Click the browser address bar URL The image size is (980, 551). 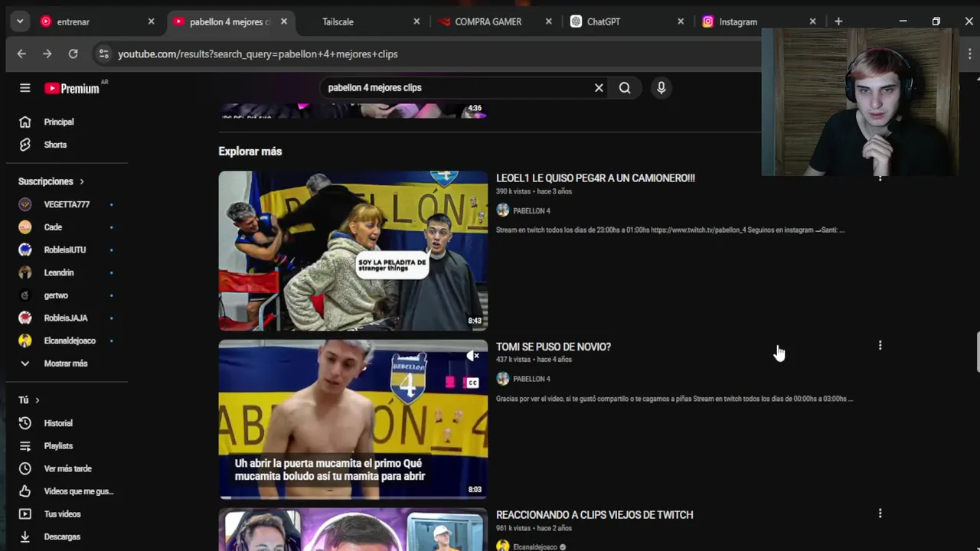tap(258, 54)
